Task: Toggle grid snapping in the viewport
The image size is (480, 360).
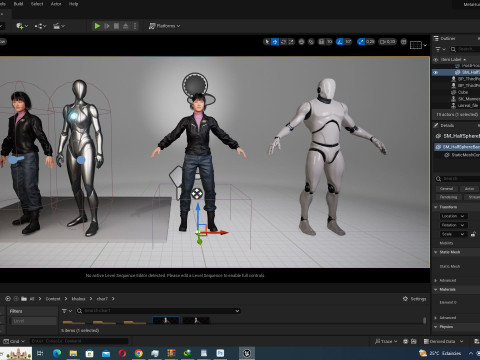Action: [x=321, y=42]
